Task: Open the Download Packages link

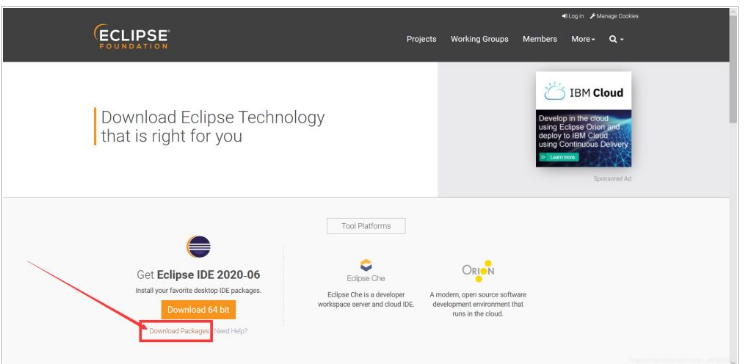Action: click(x=179, y=331)
